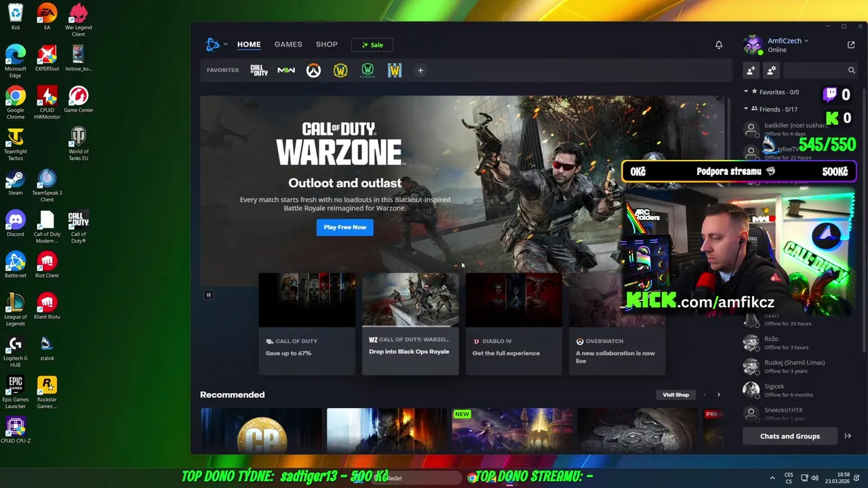Switch CES keyboard language indicator

tap(789, 478)
